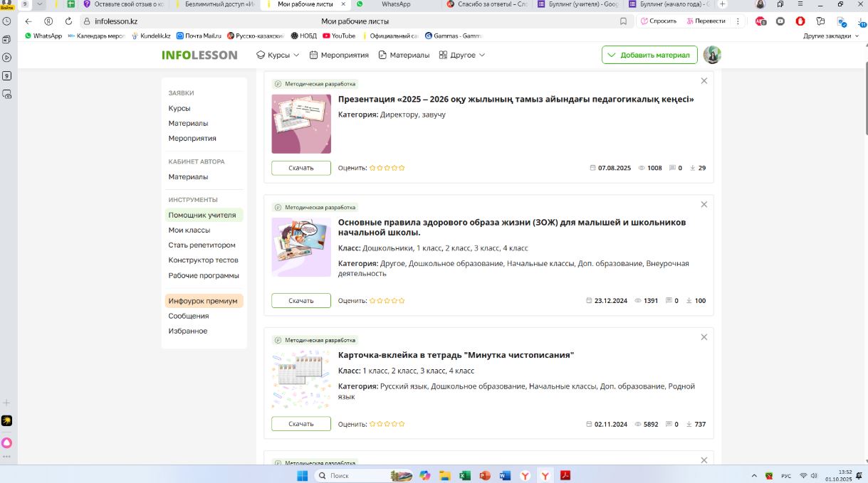This screenshot has width=868, height=483.
Task: Click the INFOLESSON logo
Action: (x=199, y=55)
